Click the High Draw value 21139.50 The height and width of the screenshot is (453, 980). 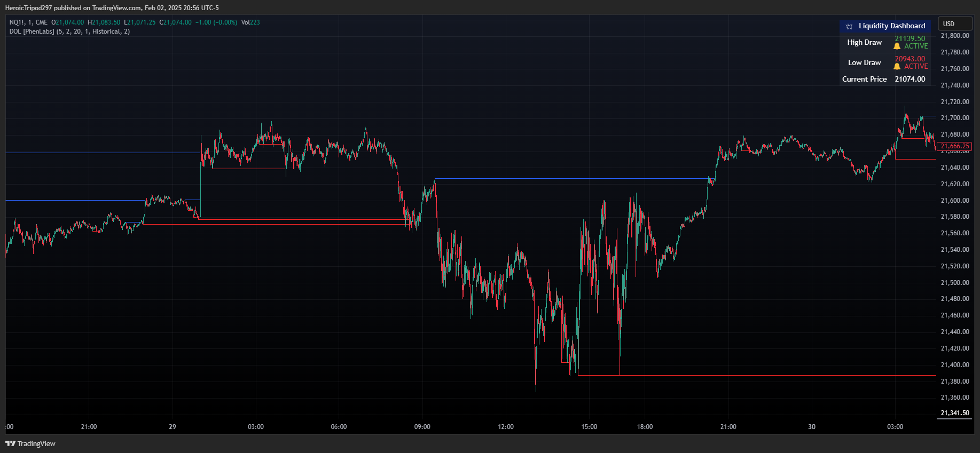point(910,38)
